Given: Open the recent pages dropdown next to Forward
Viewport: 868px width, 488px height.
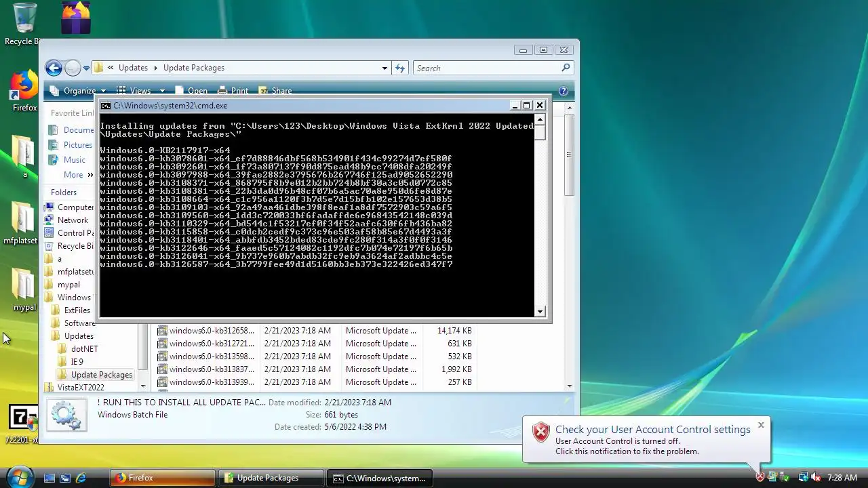Looking at the screenshot, I should tap(86, 68).
